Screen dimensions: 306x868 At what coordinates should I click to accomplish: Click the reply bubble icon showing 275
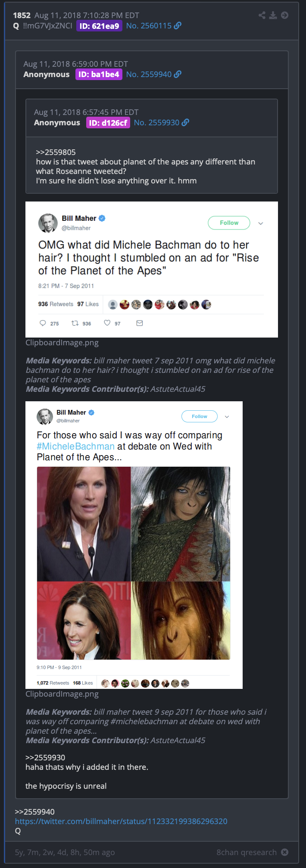[x=43, y=323]
